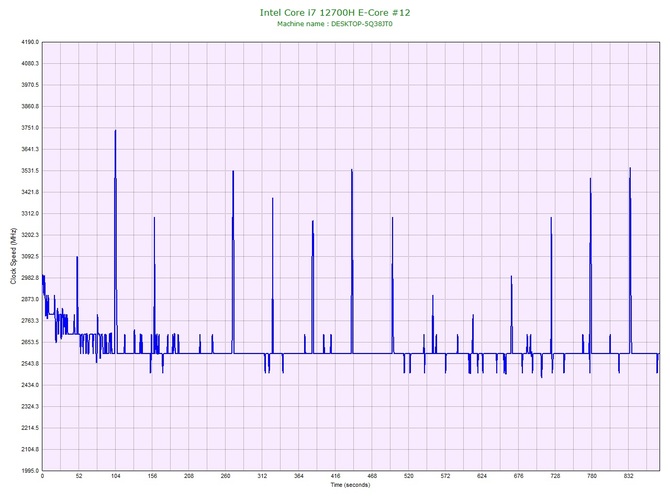Image resolution: width=670 pixels, height=502 pixels.
Task: Click the 104 tick on time axis
Action: (115, 476)
